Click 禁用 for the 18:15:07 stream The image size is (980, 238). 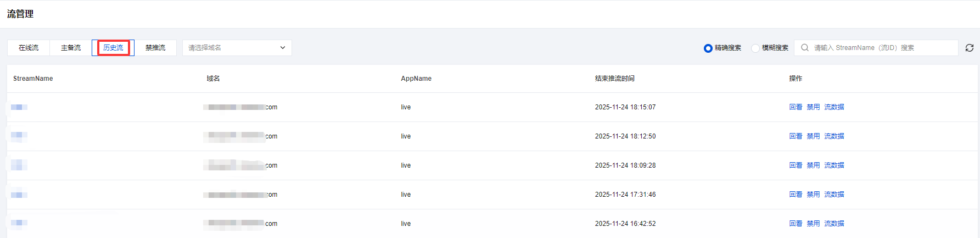[x=813, y=107]
